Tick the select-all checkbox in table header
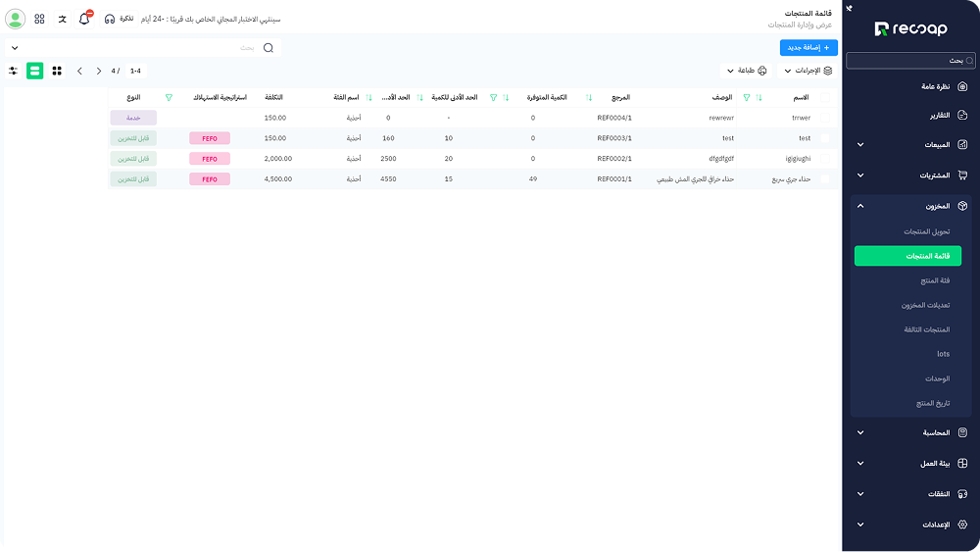This screenshot has width=980, height=552. click(x=824, y=98)
